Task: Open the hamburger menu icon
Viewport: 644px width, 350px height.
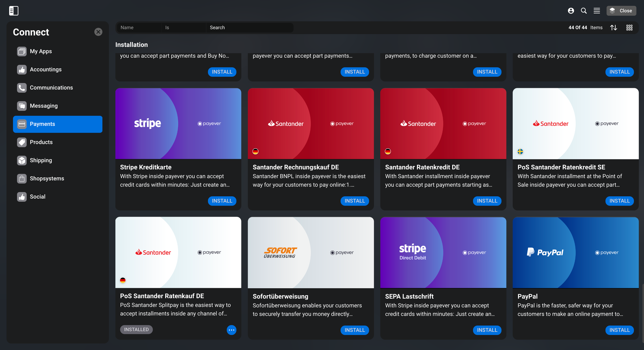Action: [597, 11]
